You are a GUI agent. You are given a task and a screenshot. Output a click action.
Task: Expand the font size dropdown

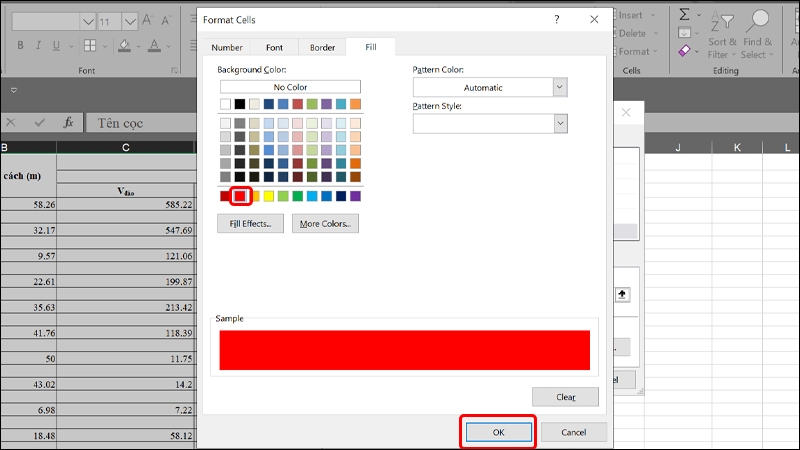[130, 21]
